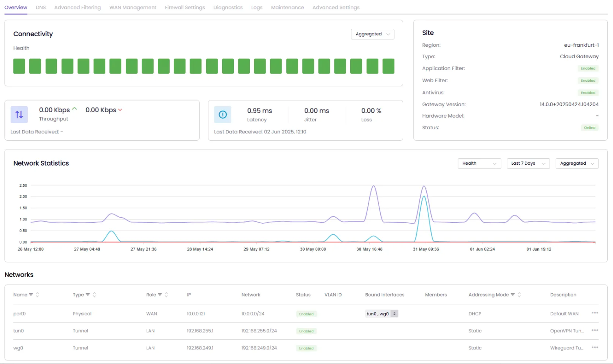Open the Logs tab
613x364 pixels.
(257, 7)
